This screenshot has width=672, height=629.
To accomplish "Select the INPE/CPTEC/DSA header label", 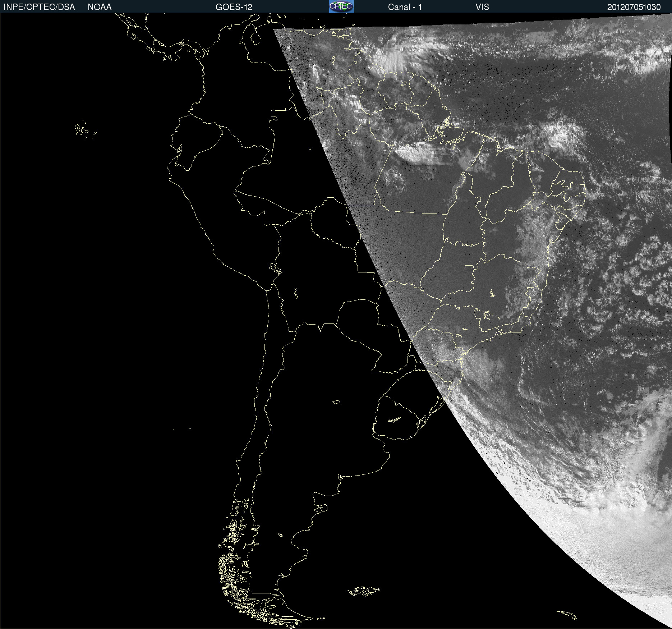I will point(39,7).
